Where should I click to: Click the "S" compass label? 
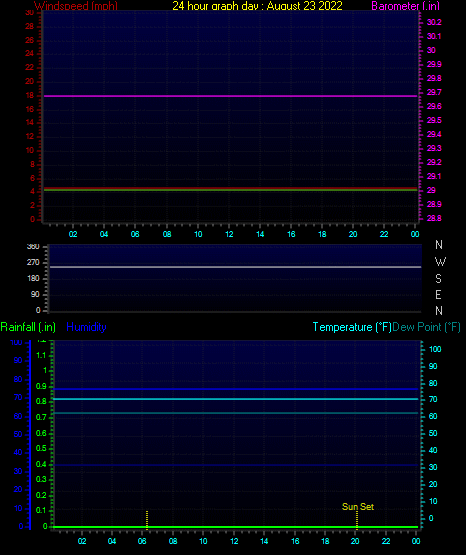coord(438,279)
